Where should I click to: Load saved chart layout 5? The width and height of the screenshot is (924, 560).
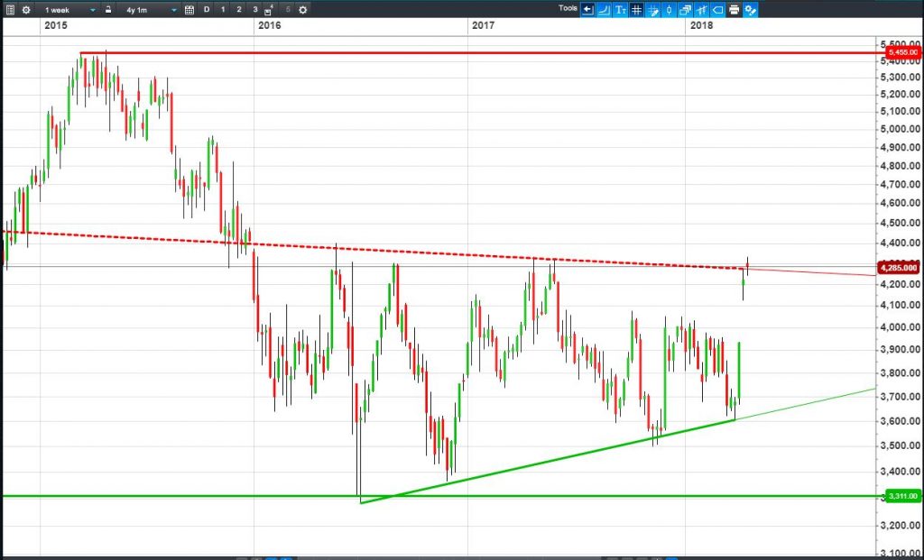click(288, 9)
